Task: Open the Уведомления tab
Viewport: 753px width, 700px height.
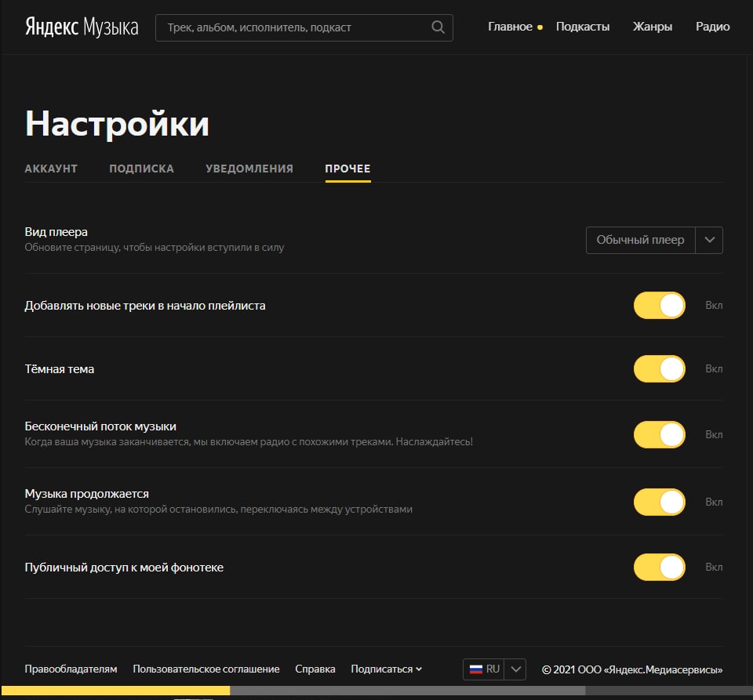Action: tap(249, 169)
